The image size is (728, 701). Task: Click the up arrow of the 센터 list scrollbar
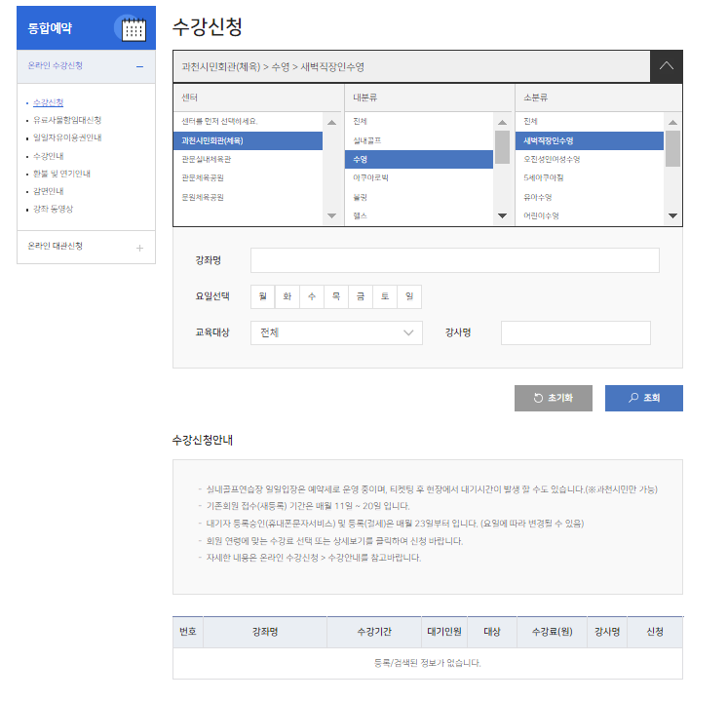point(331,123)
